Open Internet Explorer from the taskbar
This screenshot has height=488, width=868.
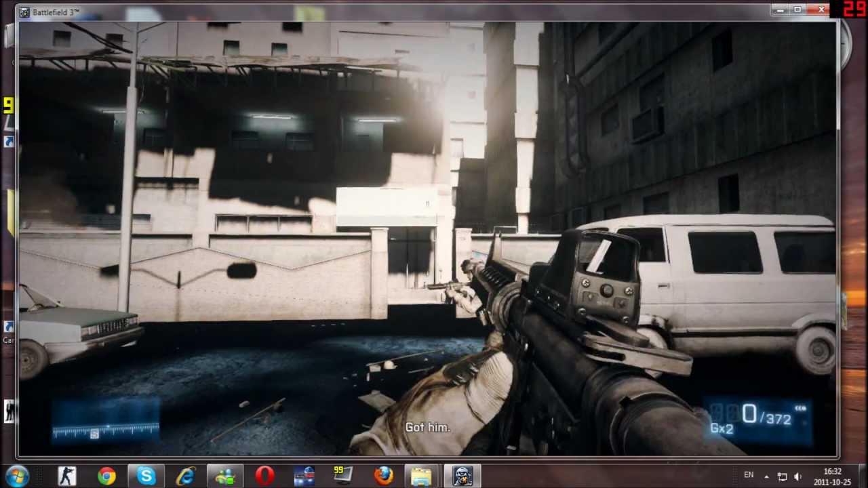185,476
